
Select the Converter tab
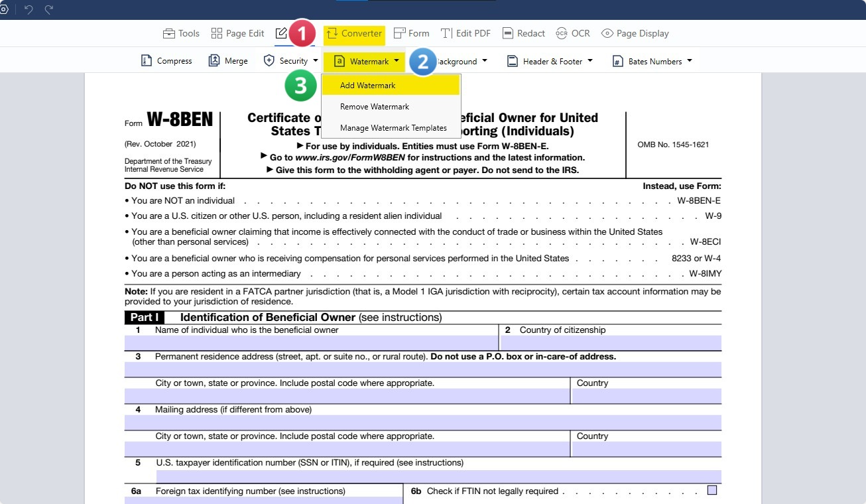354,33
